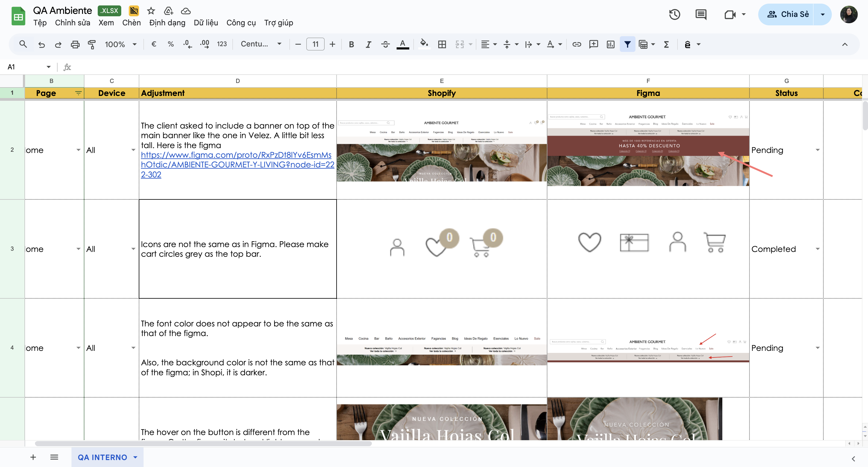Click the functions sigma icon
Viewport: 868px width, 467px height.
pos(666,44)
